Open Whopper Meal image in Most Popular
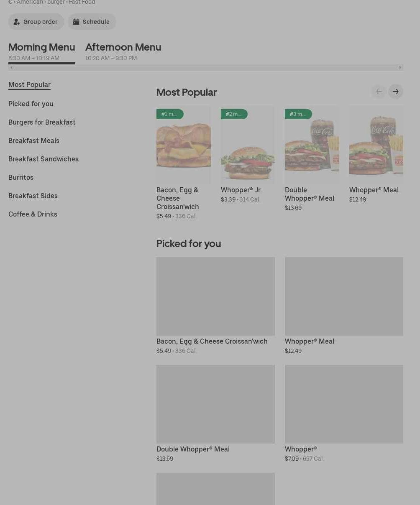The image size is (420, 505). point(376,144)
